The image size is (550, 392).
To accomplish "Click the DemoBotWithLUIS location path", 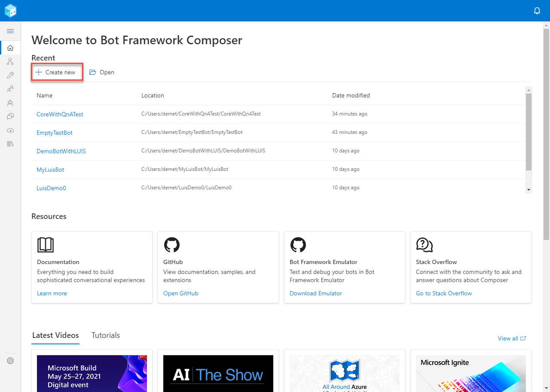I will click(203, 151).
